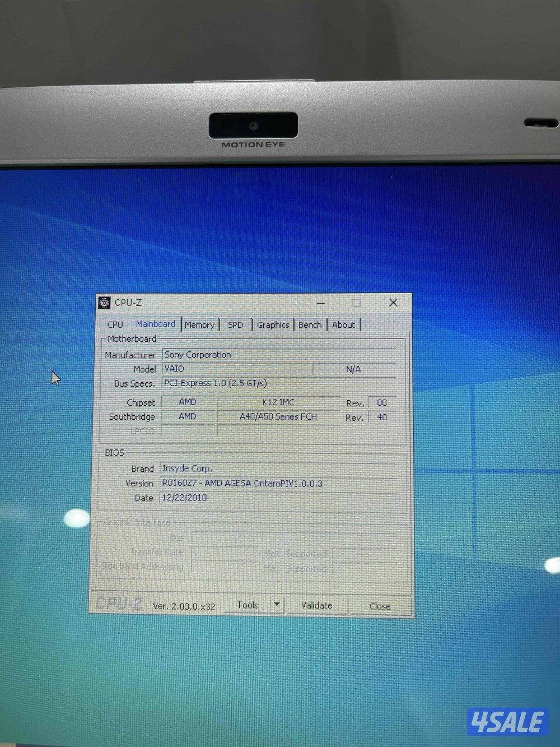The image size is (560, 747).
Task: Click the Tools button
Action: coord(248,605)
